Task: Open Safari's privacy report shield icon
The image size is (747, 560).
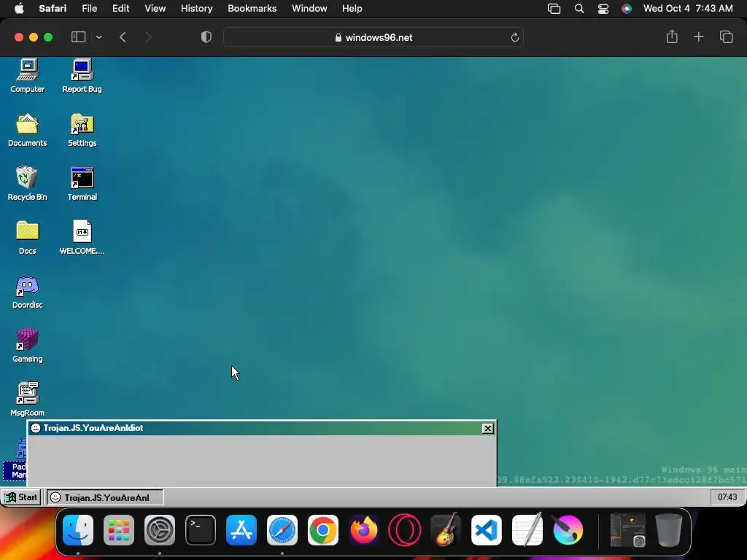Action: pos(206,37)
